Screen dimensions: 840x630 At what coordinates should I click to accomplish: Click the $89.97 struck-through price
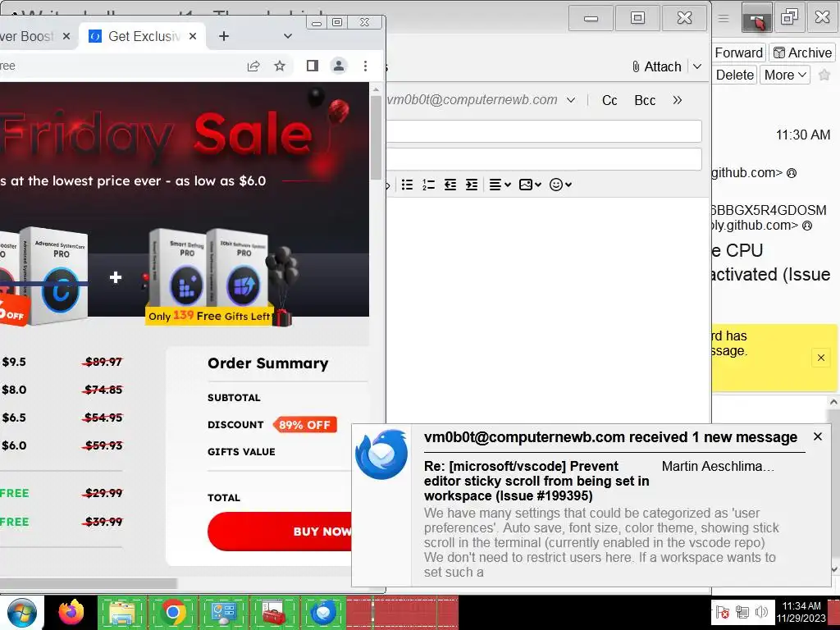click(x=103, y=362)
